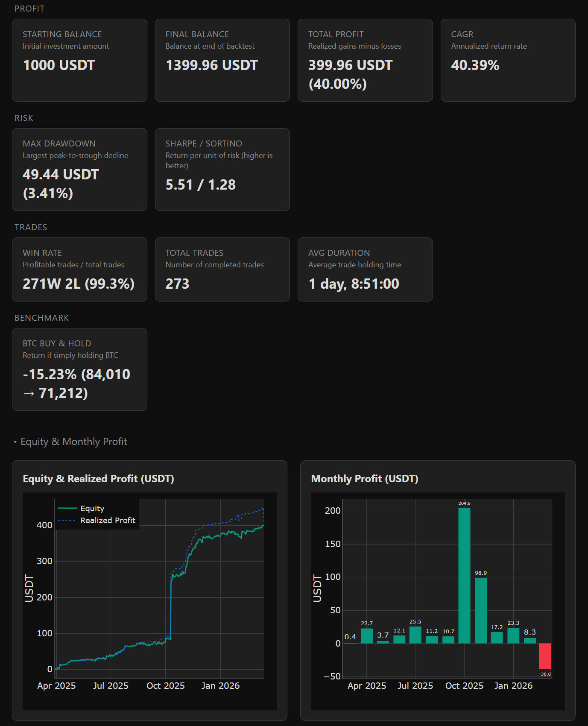Click the Monthly Profit (USDT) chart title

pos(364,479)
